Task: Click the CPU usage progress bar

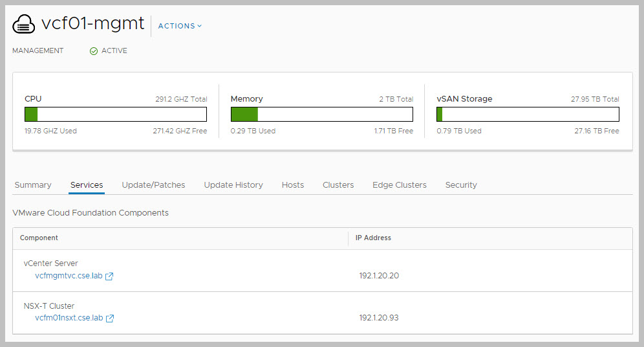Action: 116,115
